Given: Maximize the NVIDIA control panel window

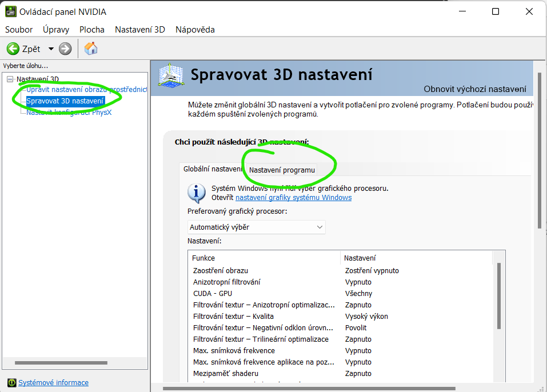Looking at the screenshot, I should [496, 11].
